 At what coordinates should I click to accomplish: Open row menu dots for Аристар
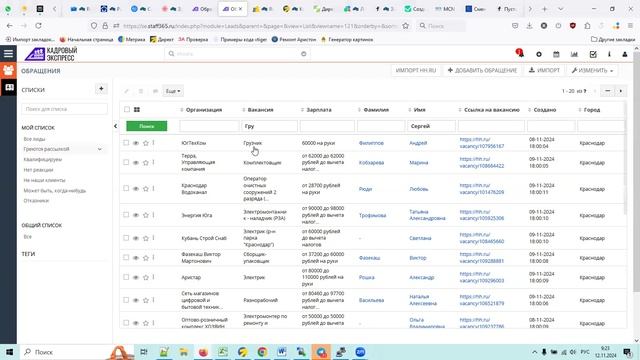pos(153,277)
